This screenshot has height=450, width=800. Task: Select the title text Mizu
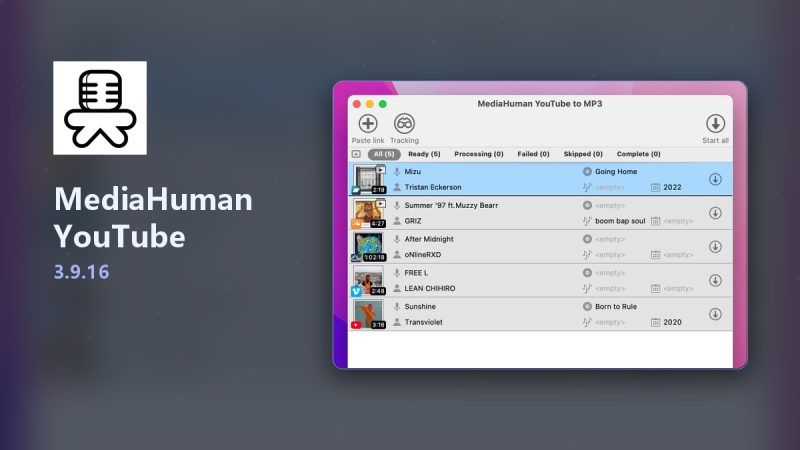coord(412,171)
